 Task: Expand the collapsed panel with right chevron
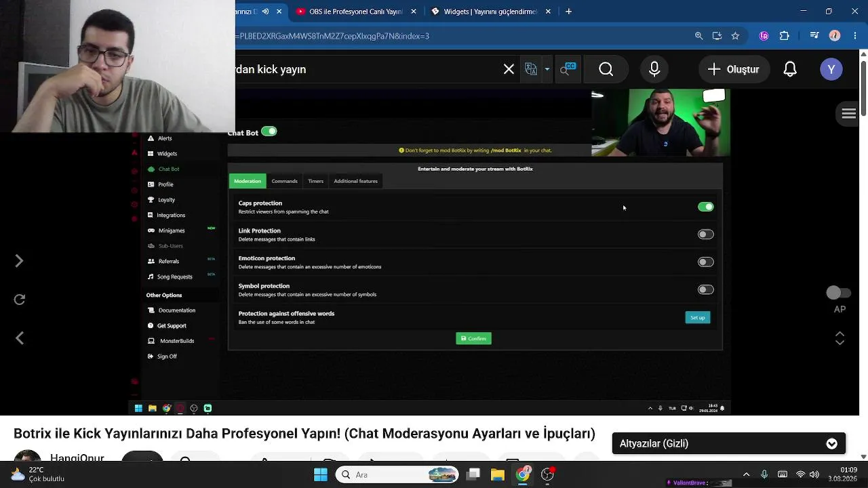click(19, 261)
